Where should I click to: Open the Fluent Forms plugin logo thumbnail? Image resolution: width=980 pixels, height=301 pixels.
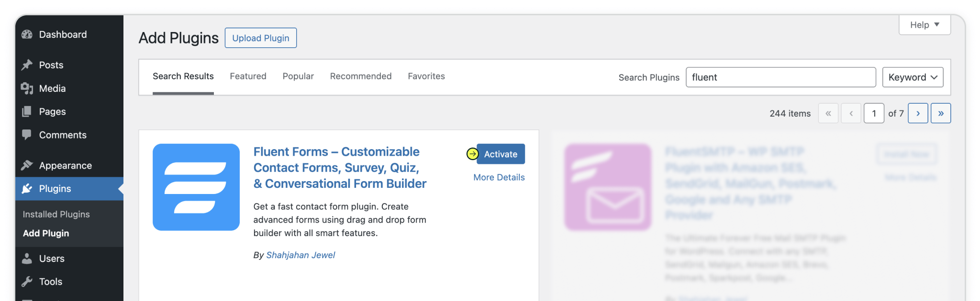[x=196, y=187]
